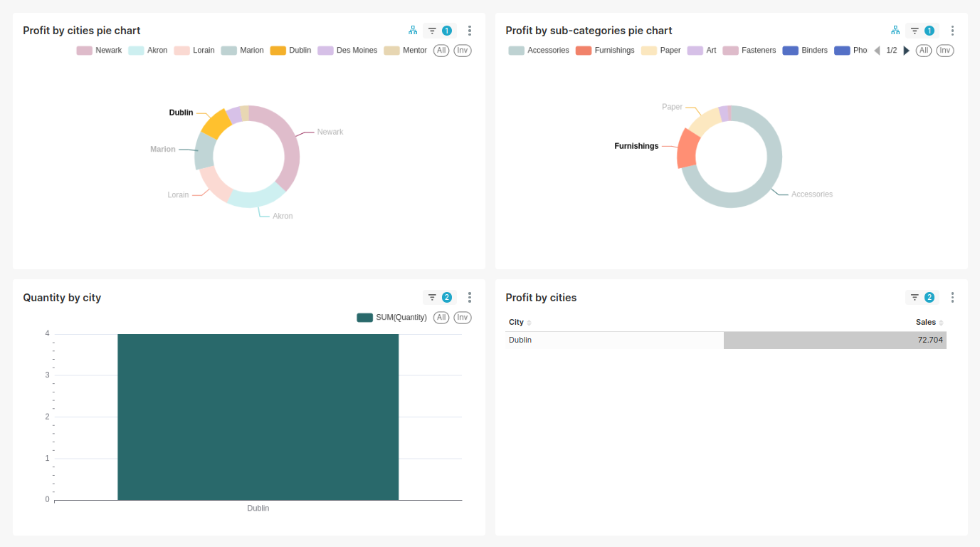Click the Dublin x-axis label under bar
This screenshot has width=980, height=547.
pos(258,509)
